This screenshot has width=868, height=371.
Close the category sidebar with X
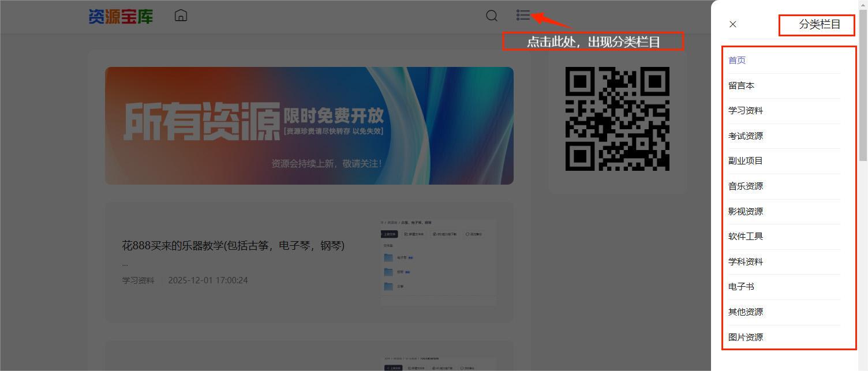point(733,24)
